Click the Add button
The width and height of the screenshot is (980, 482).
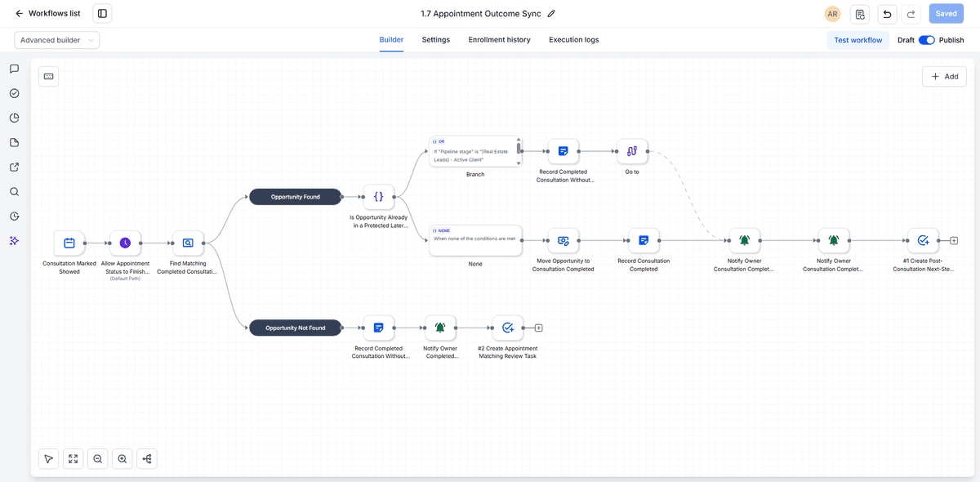944,76
